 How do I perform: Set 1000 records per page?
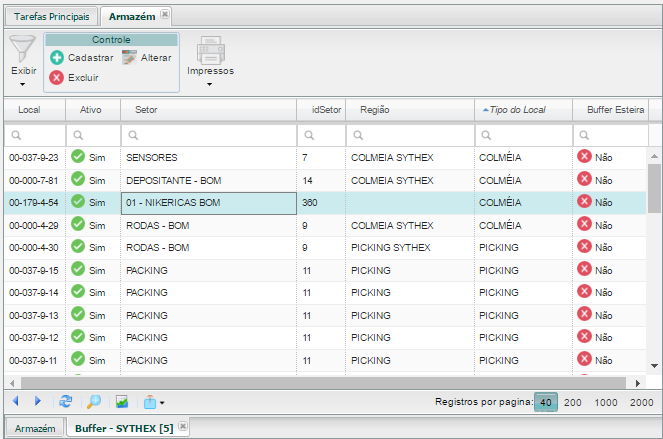pyautogui.click(x=606, y=402)
